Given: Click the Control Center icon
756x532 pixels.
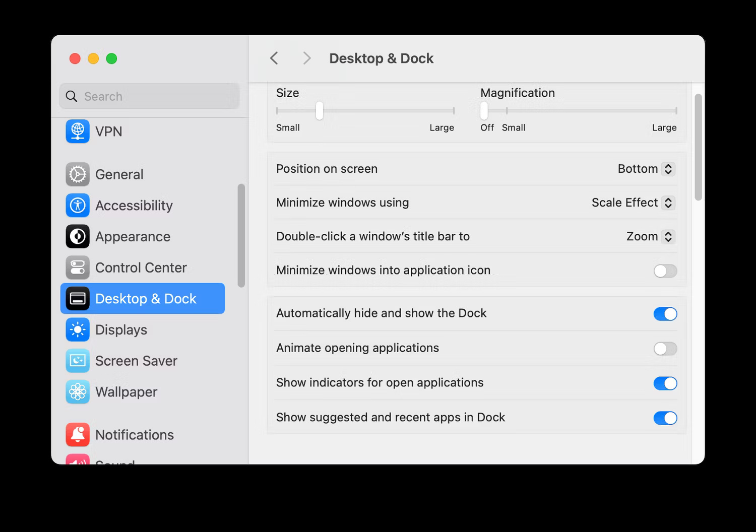Looking at the screenshot, I should click(x=78, y=268).
